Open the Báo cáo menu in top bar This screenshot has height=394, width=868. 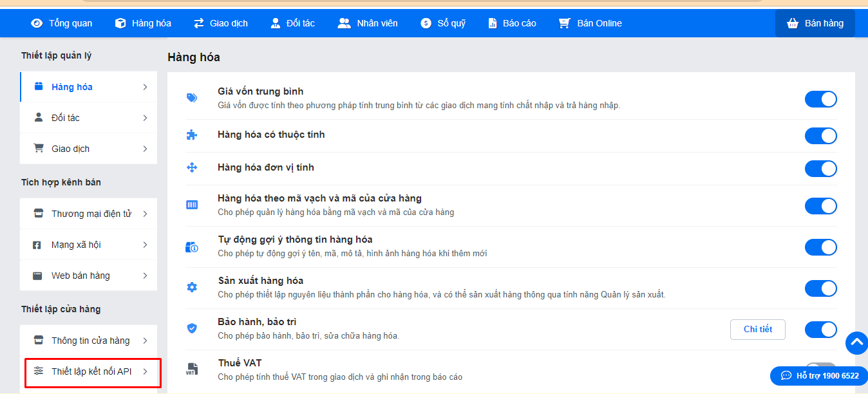pos(512,23)
